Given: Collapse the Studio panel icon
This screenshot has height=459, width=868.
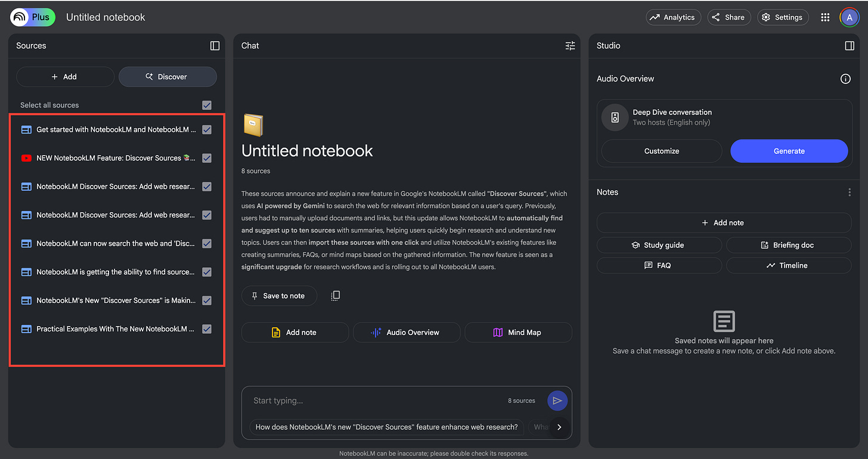Looking at the screenshot, I should pyautogui.click(x=850, y=46).
